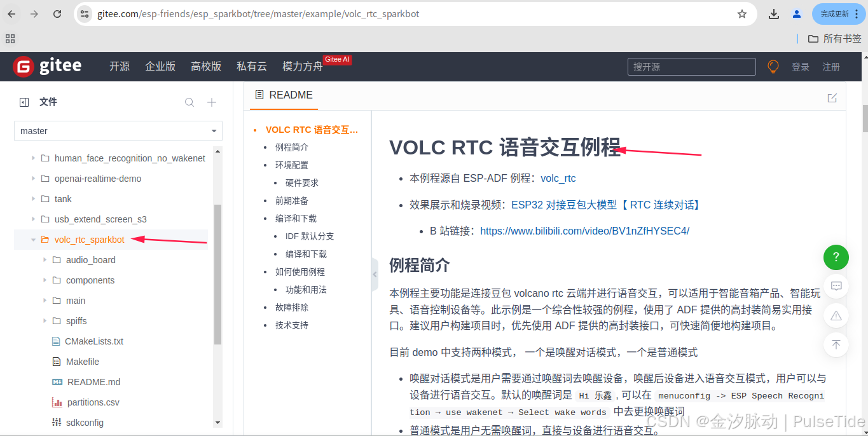Viewport: 868px width, 436px height.
Task: Click the 注册 register link
Action: point(831,67)
